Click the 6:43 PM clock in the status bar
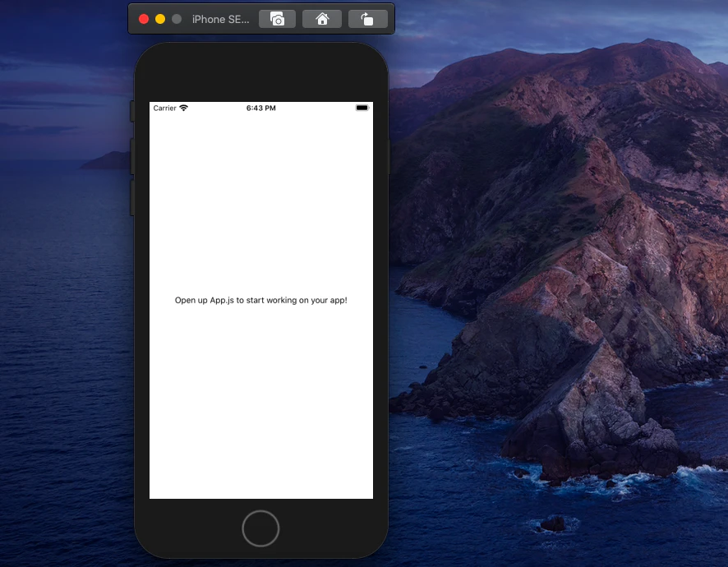Image resolution: width=728 pixels, height=567 pixels. click(261, 108)
